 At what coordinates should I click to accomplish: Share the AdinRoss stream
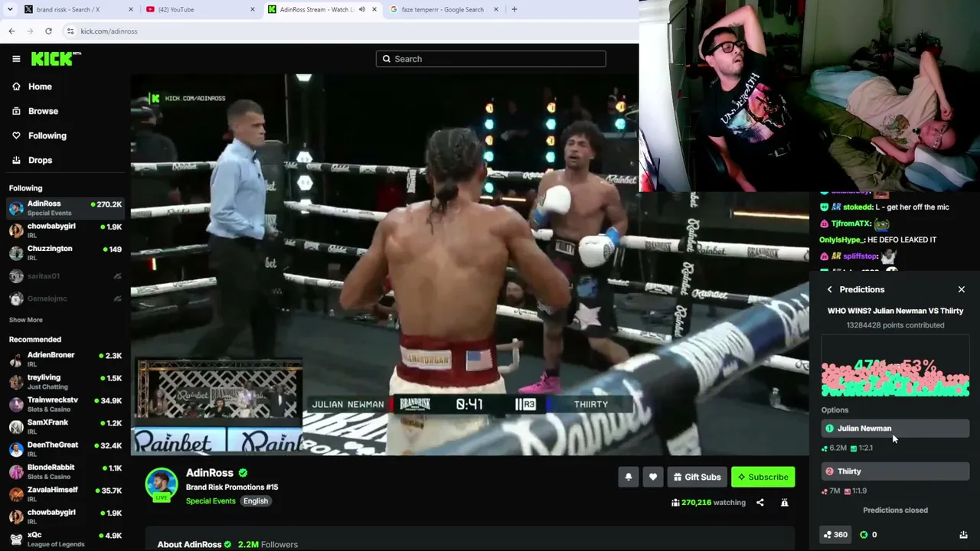click(760, 503)
